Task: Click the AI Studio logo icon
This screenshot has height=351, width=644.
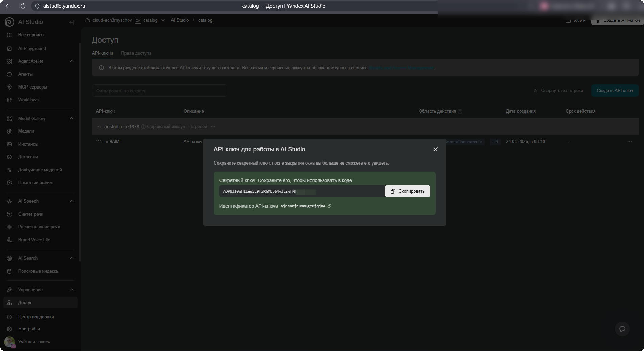Action: pos(9,22)
